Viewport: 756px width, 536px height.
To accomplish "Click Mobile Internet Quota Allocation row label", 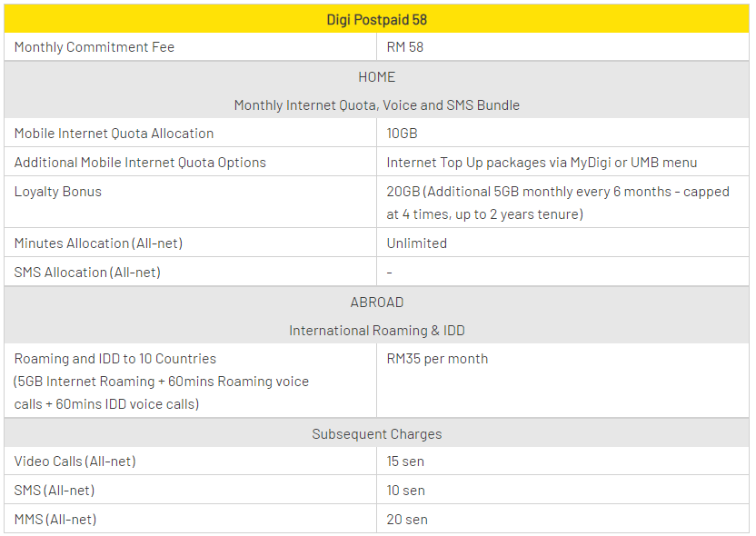I will (x=114, y=134).
